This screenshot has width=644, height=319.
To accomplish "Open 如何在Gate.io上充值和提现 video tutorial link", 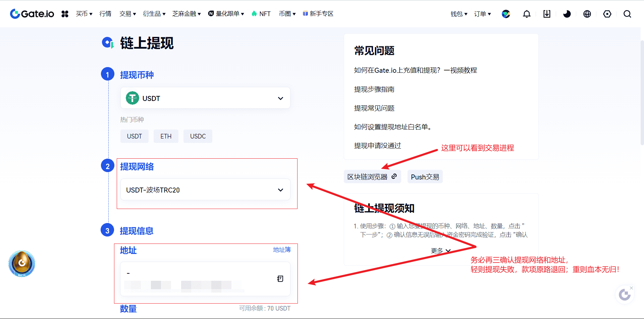I will coord(416,70).
